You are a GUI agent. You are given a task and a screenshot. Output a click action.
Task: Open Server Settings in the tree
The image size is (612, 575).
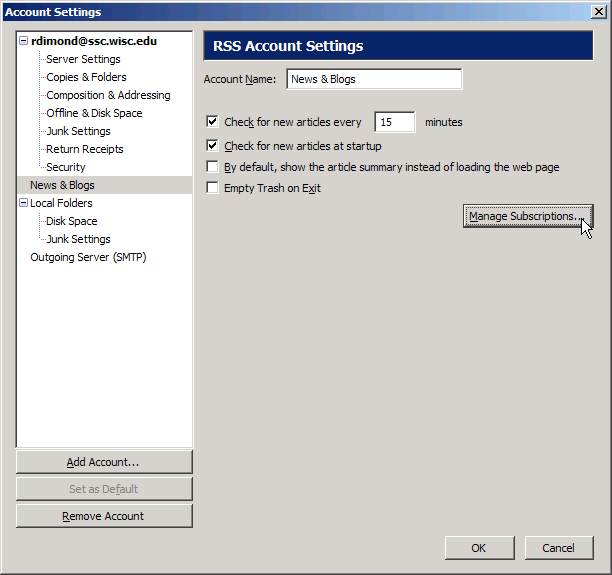[x=83, y=59]
